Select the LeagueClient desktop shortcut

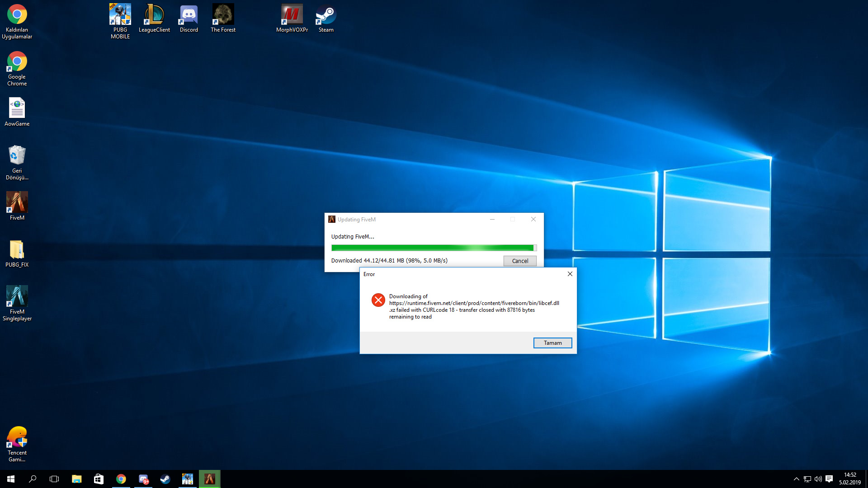154,19
